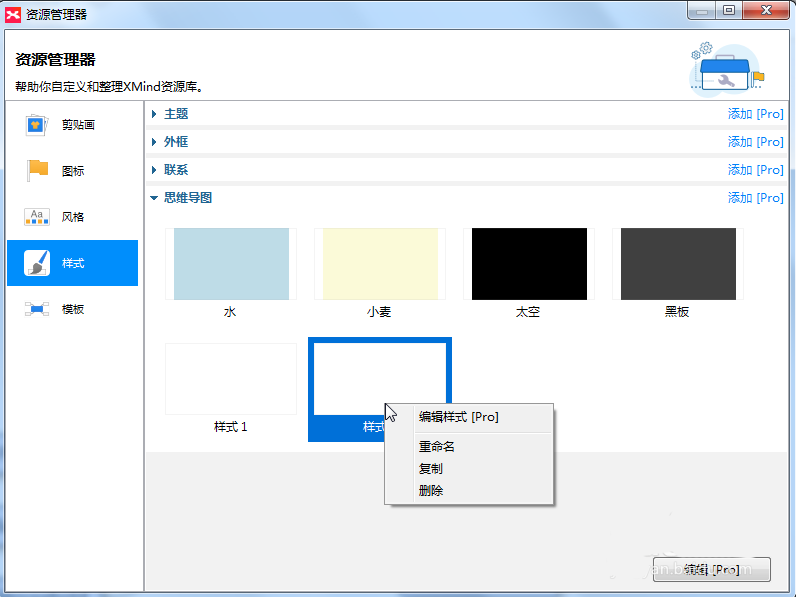Click the Themes (风格) sidebar icon
The width and height of the screenshot is (796, 597).
click(x=37, y=217)
